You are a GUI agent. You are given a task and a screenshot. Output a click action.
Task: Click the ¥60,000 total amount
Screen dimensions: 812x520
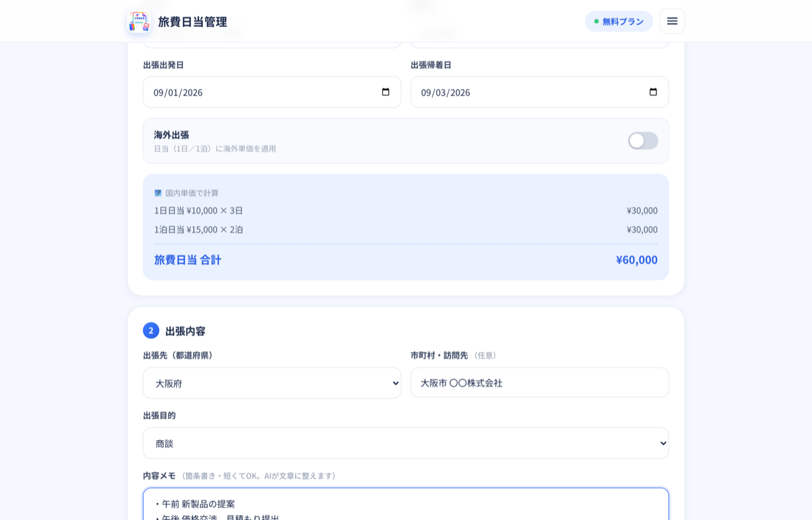click(x=637, y=259)
